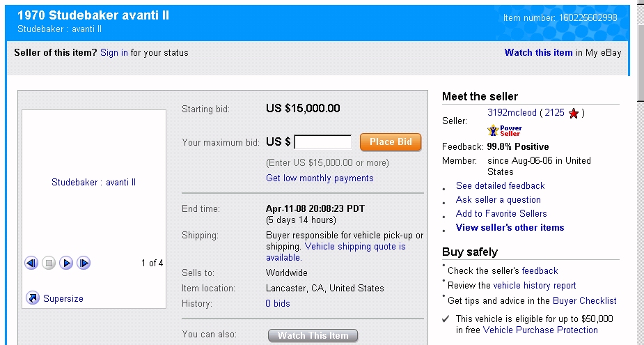The image size is (644, 345).
Task: Open seller profile 3192mcleod
Action: [x=512, y=112]
